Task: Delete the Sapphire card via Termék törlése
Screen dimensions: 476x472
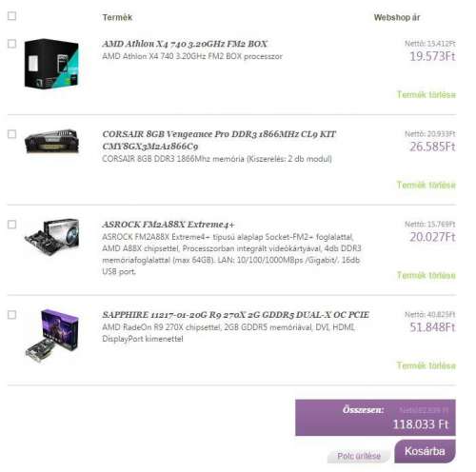Action: [x=426, y=365]
